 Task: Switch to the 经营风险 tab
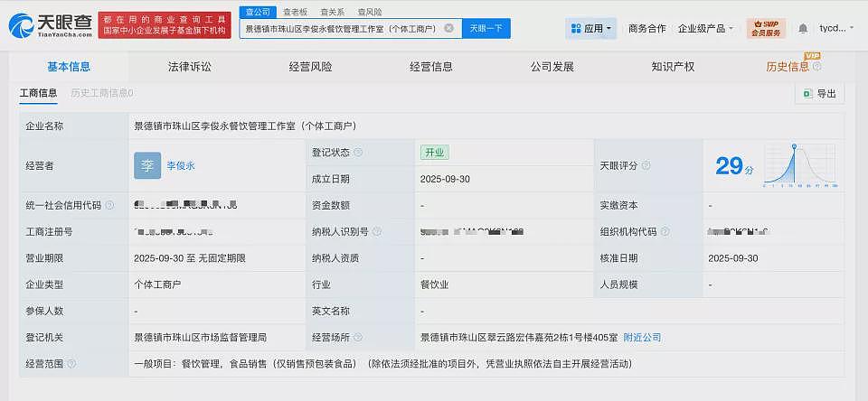(310, 67)
